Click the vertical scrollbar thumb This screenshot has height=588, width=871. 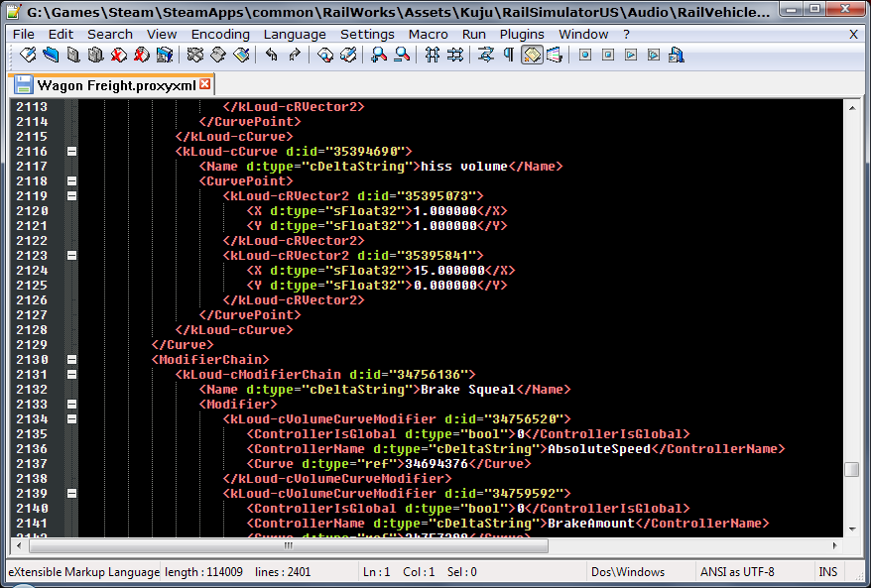[851, 470]
